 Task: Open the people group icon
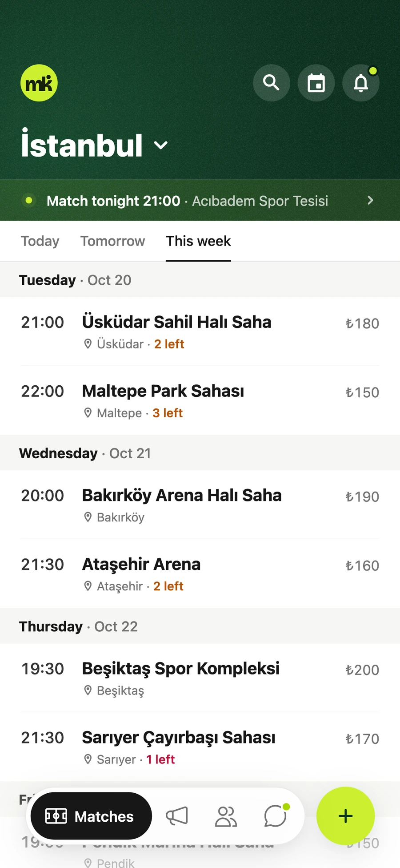click(x=226, y=816)
